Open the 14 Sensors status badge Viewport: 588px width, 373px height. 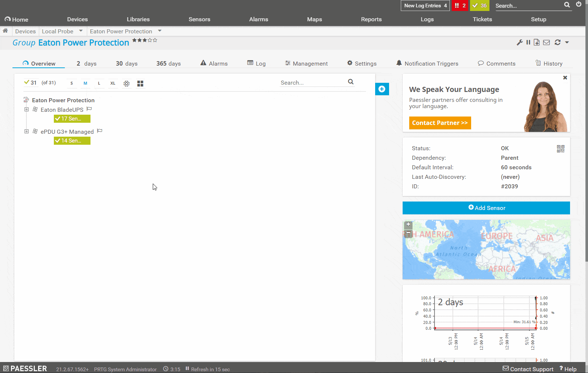[x=72, y=141]
